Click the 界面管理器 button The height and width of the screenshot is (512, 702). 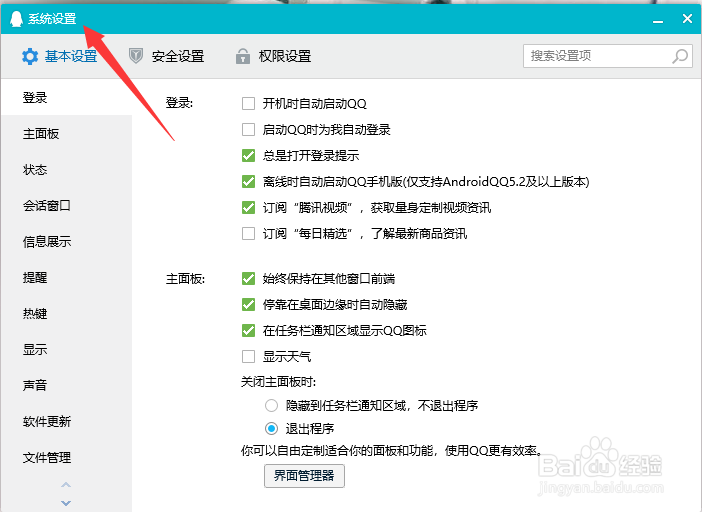pyautogui.click(x=304, y=475)
